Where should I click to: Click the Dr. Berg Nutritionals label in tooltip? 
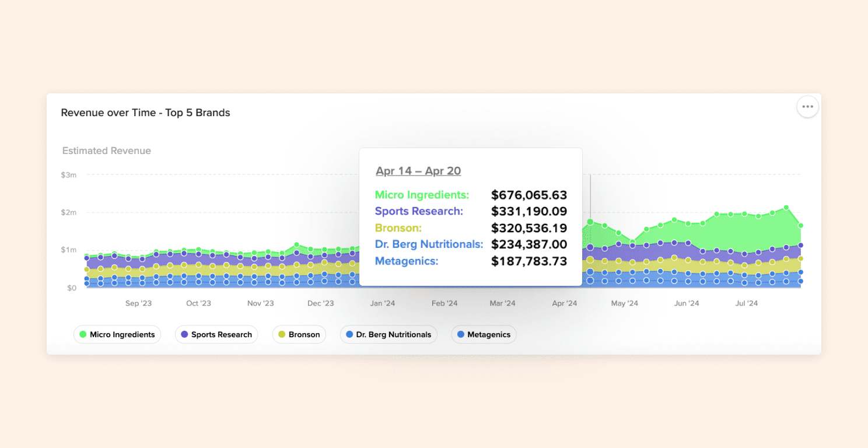click(x=429, y=244)
